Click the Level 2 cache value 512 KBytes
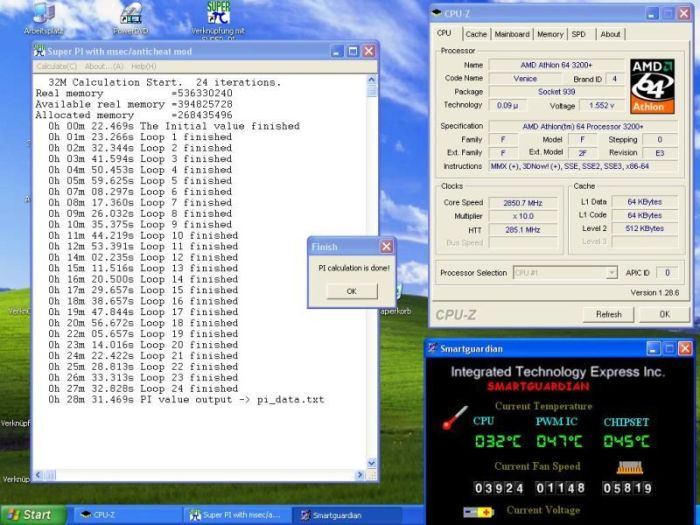The height and width of the screenshot is (525, 700). 645,229
